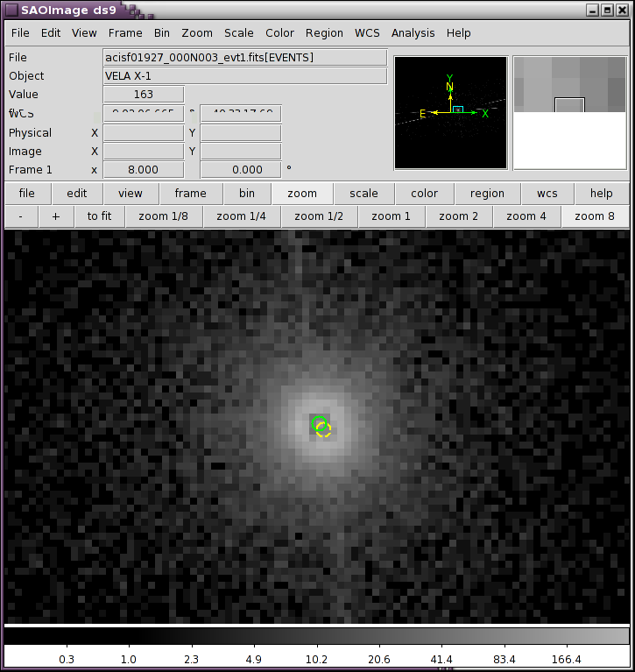Click the plus zoom in button
The width and height of the screenshot is (635, 672).
tap(56, 216)
